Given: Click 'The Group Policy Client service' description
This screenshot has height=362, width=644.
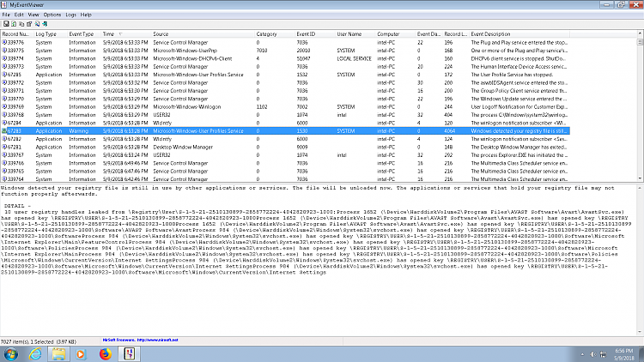Looking at the screenshot, I should [x=519, y=91].
